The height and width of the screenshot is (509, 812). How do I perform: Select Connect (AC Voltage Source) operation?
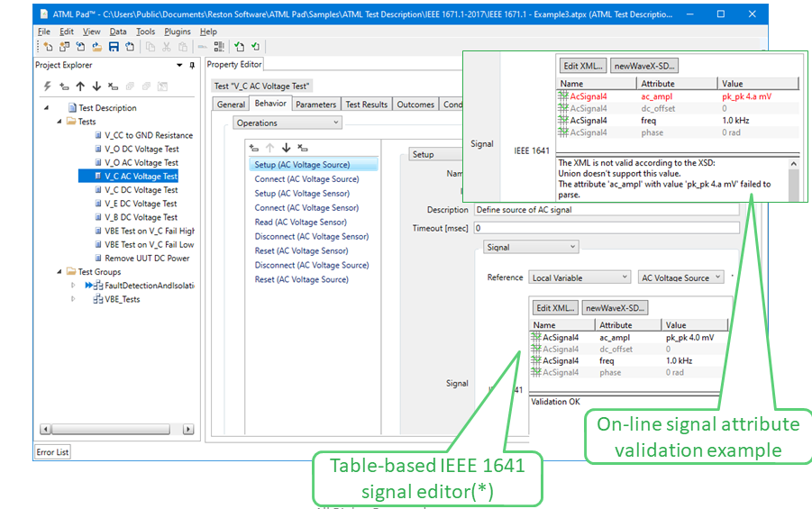(x=306, y=179)
